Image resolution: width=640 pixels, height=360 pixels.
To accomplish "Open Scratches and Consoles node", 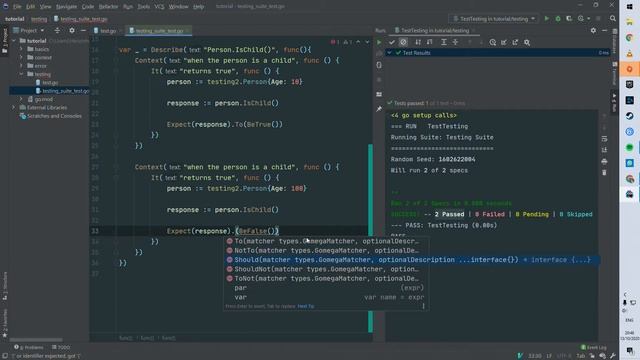I will [54, 116].
